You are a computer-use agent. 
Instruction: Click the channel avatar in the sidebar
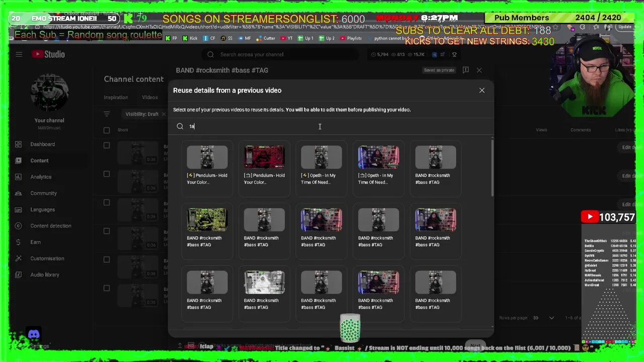(49, 94)
